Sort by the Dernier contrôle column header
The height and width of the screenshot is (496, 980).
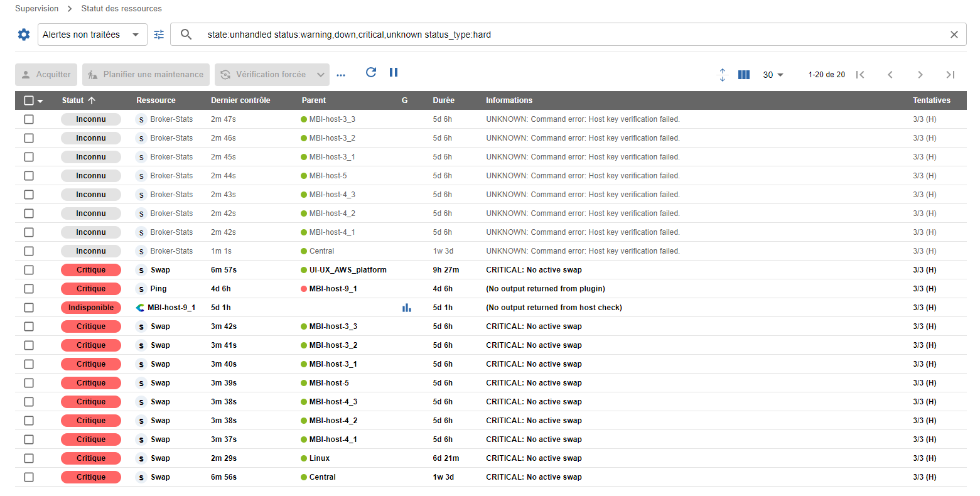[x=240, y=100]
